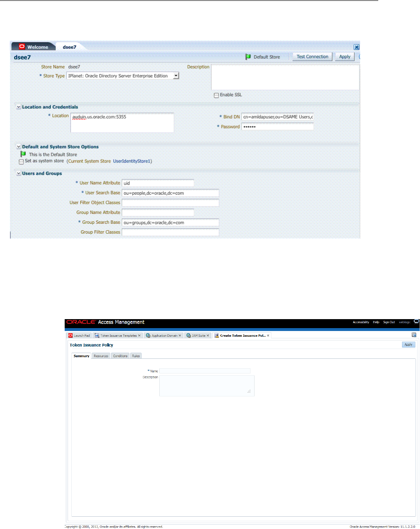
Task: Click the Token Issuance Templates tab icon
Action: click(97, 335)
